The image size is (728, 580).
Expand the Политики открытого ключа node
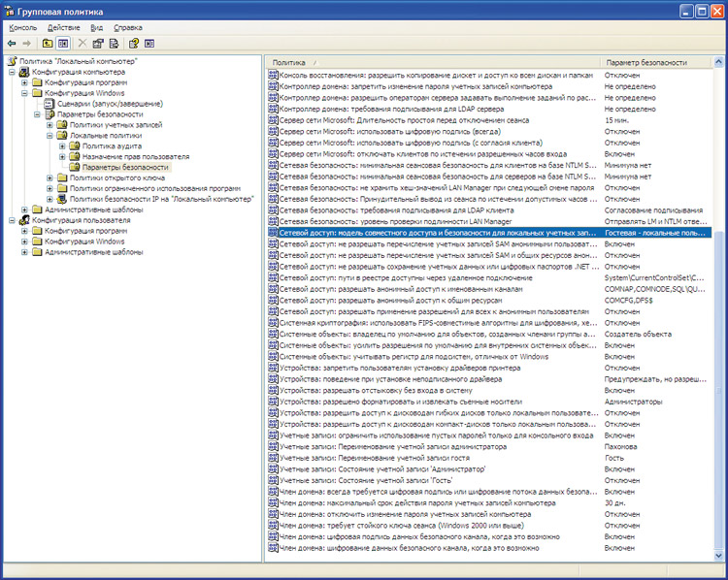[50, 177]
